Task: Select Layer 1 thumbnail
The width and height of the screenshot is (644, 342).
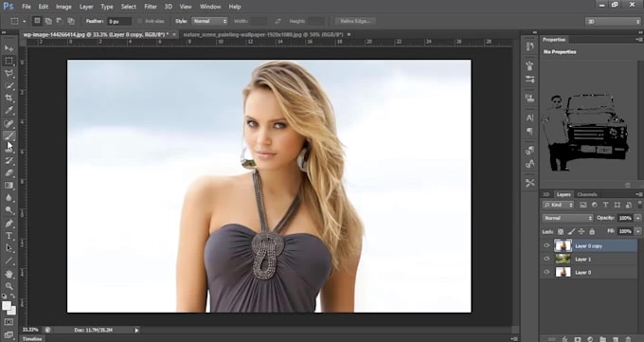Action: (563, 259)
